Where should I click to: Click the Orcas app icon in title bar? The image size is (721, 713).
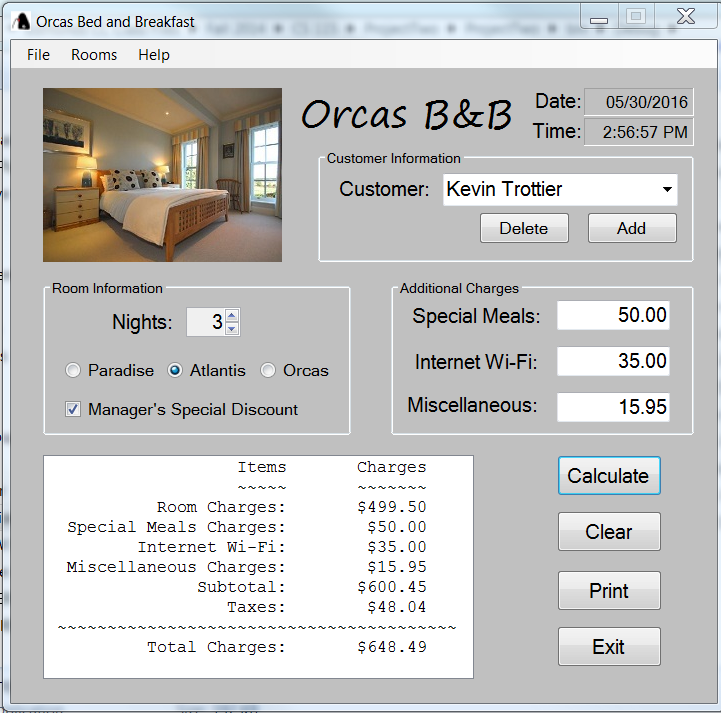[x=21, y=21]
